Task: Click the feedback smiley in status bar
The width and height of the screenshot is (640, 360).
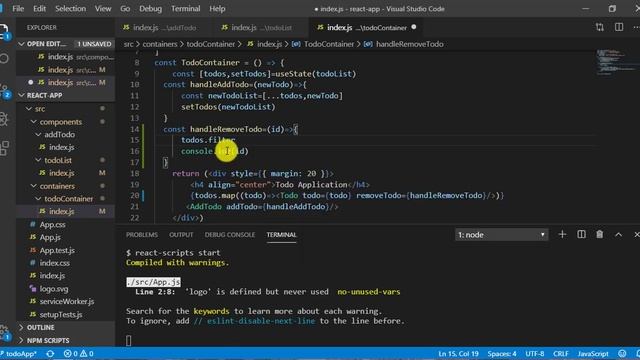Action: tap(622, 353)
